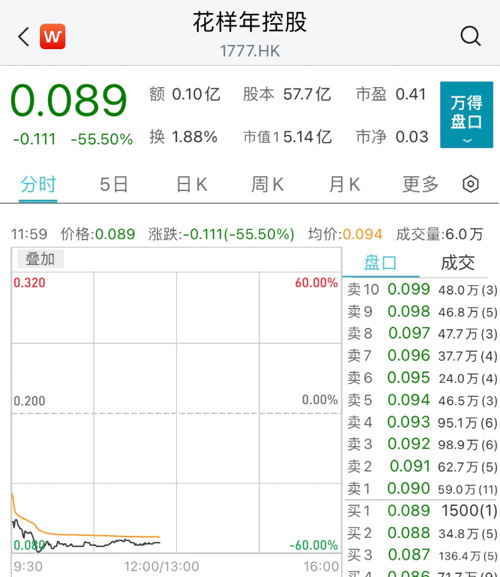Select the 买1 0.089 order row
Image resolution: width=500 pixels, height=577 pixels.
tap(422, 511)
